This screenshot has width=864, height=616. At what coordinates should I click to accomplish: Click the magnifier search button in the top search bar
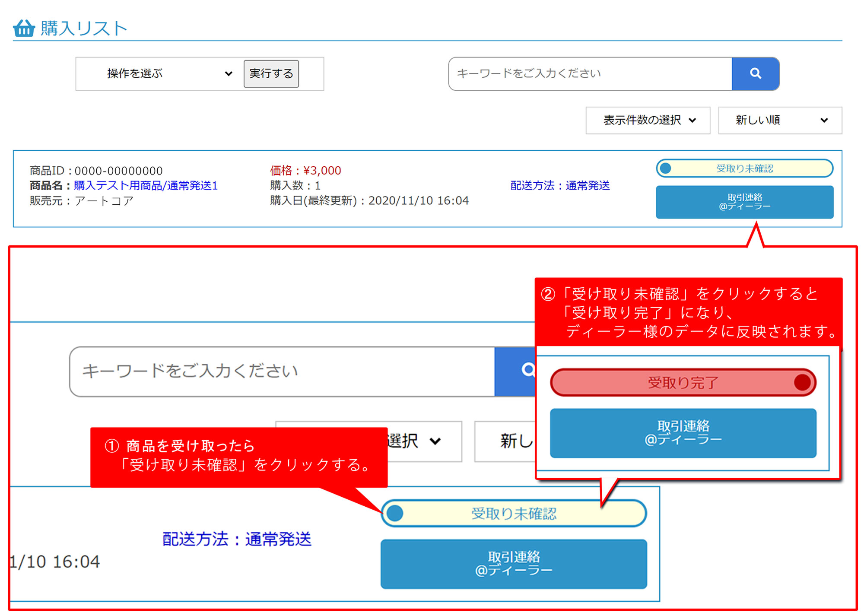(755, 73)
